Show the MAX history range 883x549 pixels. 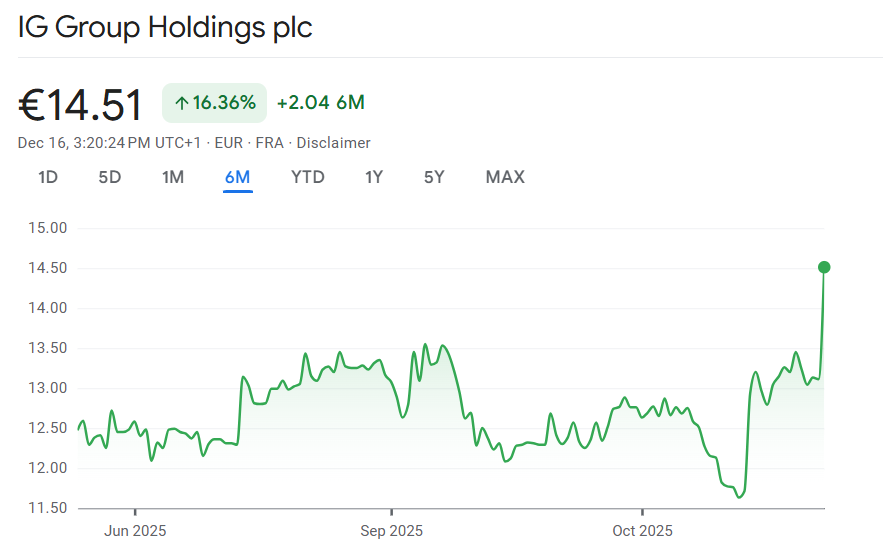coord(505,177)
